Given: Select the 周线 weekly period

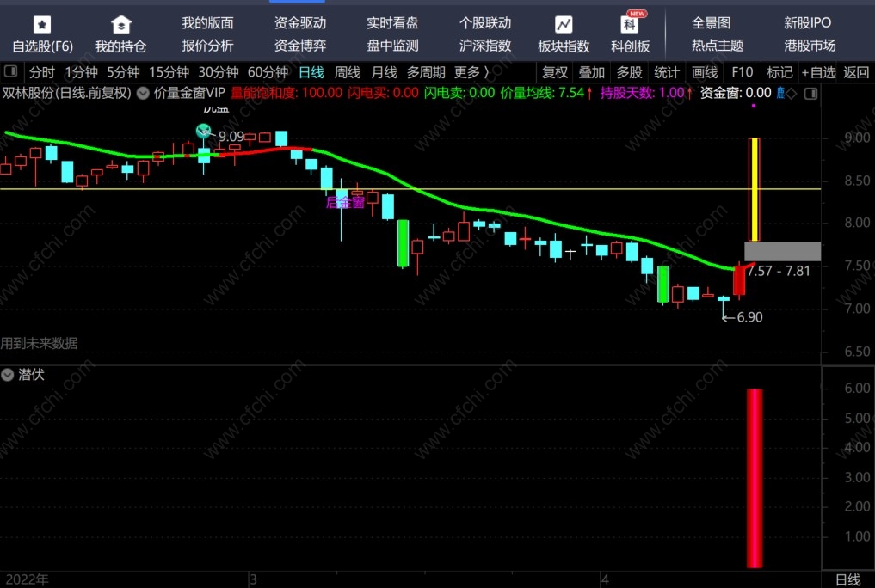Looking at the screenshot, I should 347,72.
